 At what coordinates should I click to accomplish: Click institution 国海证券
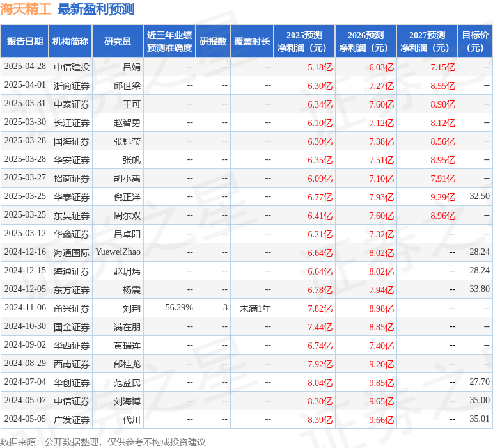(72, 141)
